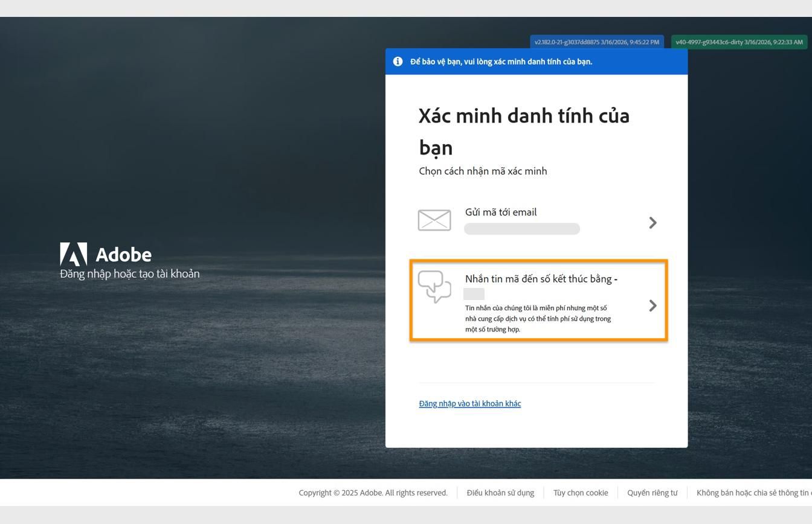Click the 'Xác minh danh tính của bạn' heading
Viewport: 812px width, 524px height.
(524, 130)
